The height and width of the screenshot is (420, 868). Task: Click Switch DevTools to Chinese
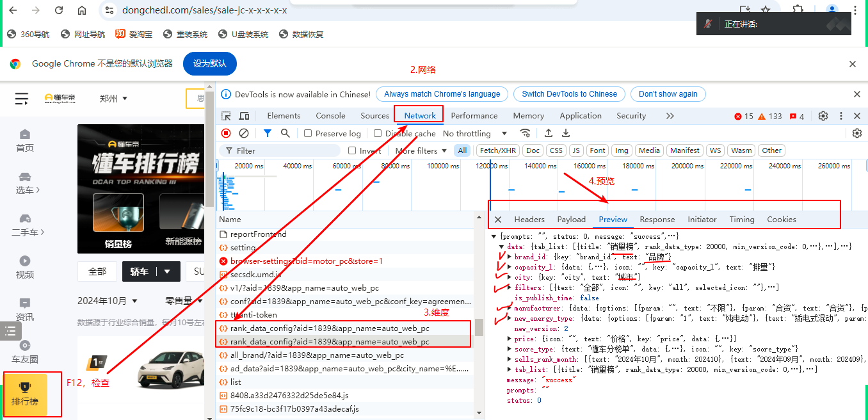click(569, 94)
